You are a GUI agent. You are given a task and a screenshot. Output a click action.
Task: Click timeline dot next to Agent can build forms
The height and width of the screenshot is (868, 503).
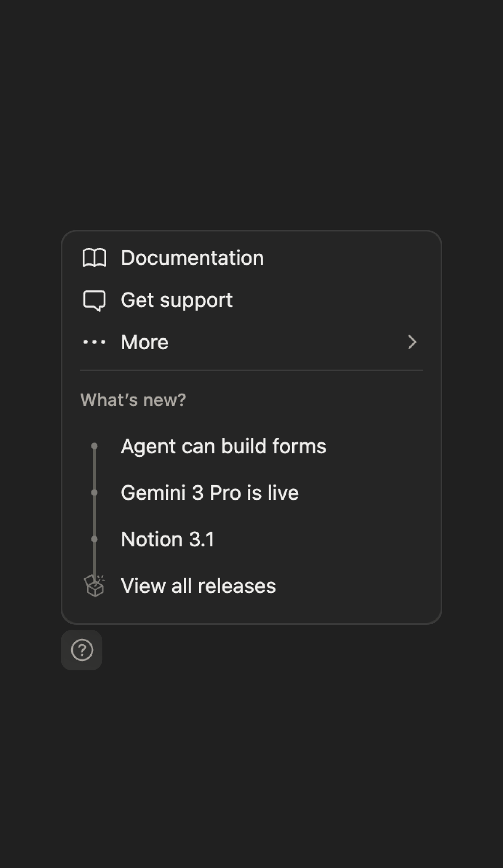click(94, 446)
